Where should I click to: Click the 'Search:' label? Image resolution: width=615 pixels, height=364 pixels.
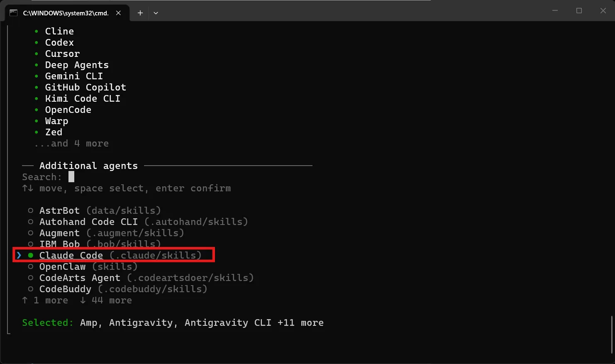(42, 177)
